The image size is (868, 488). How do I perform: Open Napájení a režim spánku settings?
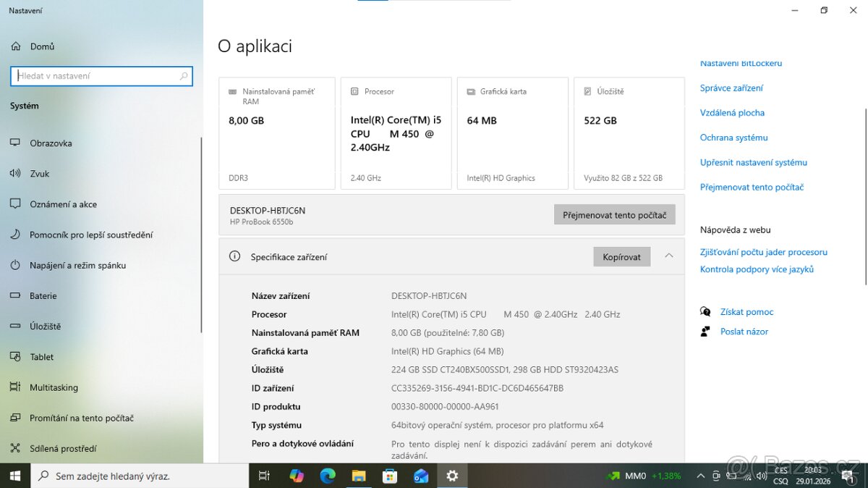click(77, 266)
